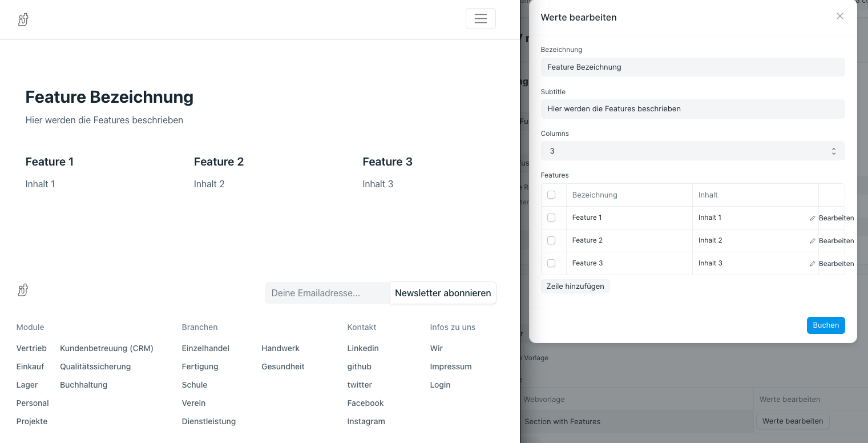
Task: Click the Deine Emailadresse input field
Action: tap(328, 293)
